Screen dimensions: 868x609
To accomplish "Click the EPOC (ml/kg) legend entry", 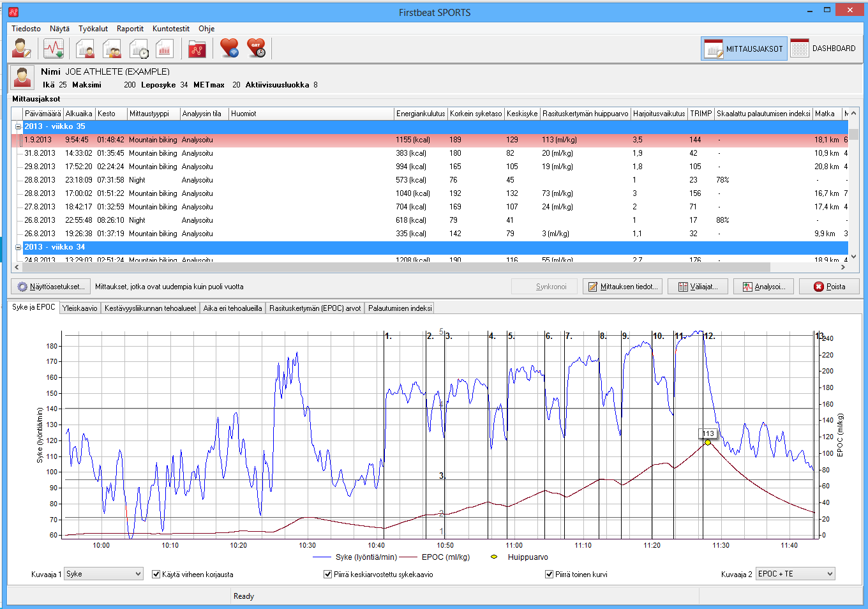I will point(435,557).
